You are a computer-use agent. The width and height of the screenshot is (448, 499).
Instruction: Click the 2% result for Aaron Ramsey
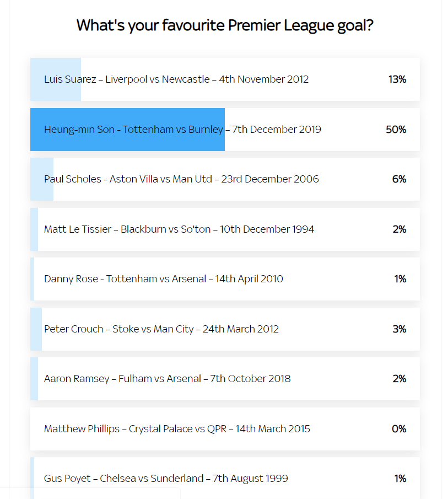pyautogui.click(x=400, y=379)
